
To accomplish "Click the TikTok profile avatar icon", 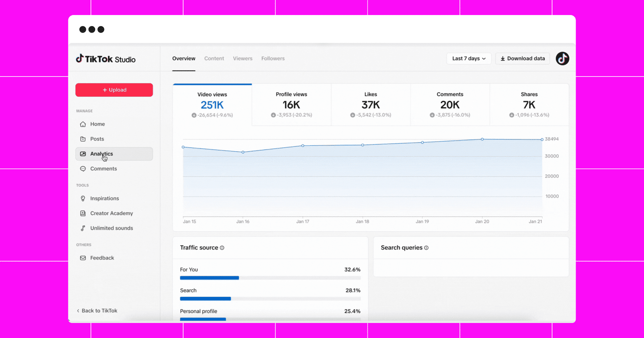I will tap(562, 58).
